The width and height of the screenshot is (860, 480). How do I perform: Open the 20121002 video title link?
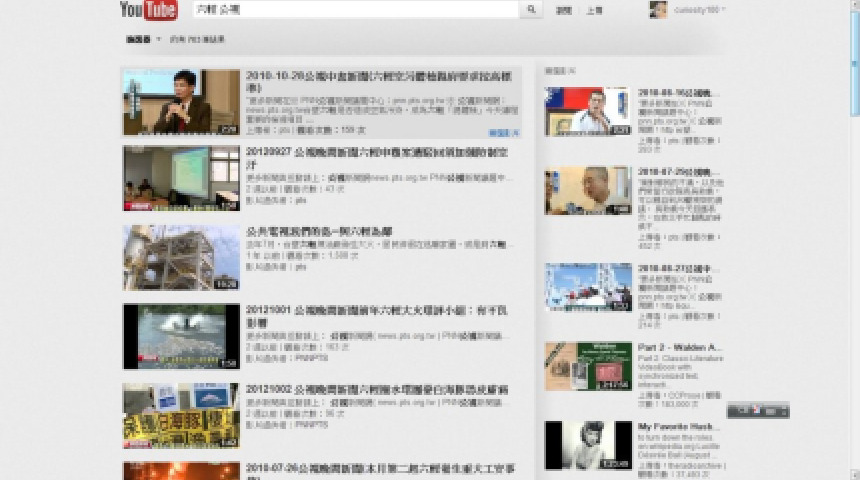click(x=377, y=388)
